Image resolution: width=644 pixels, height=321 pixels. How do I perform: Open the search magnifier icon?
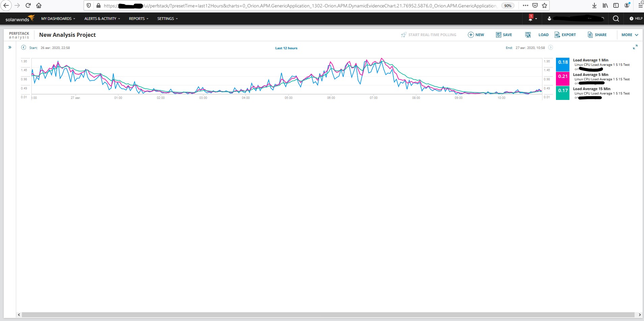pos(616,19)
